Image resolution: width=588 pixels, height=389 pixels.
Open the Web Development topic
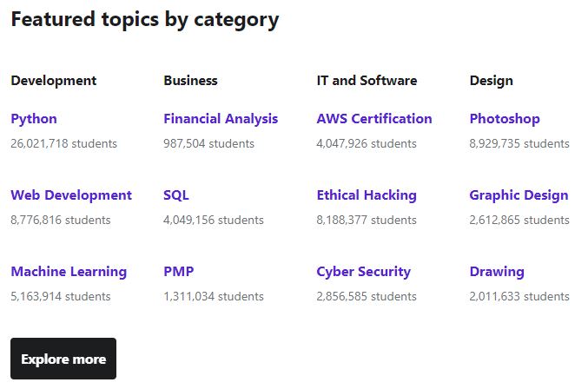pyautogui.click(x=71, y=195)
